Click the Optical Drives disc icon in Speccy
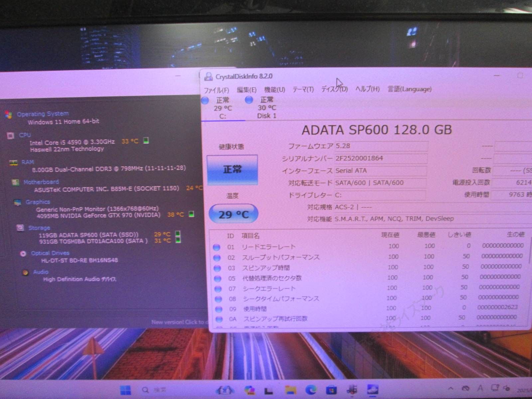The width and height of the screenshot is (532, 399). coord(23,254)
